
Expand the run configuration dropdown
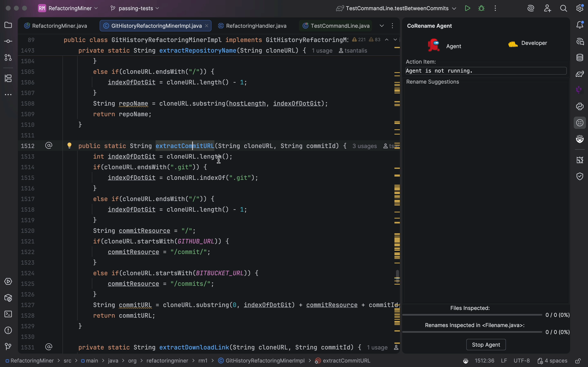pyautogui.click(x=454, y=8)
